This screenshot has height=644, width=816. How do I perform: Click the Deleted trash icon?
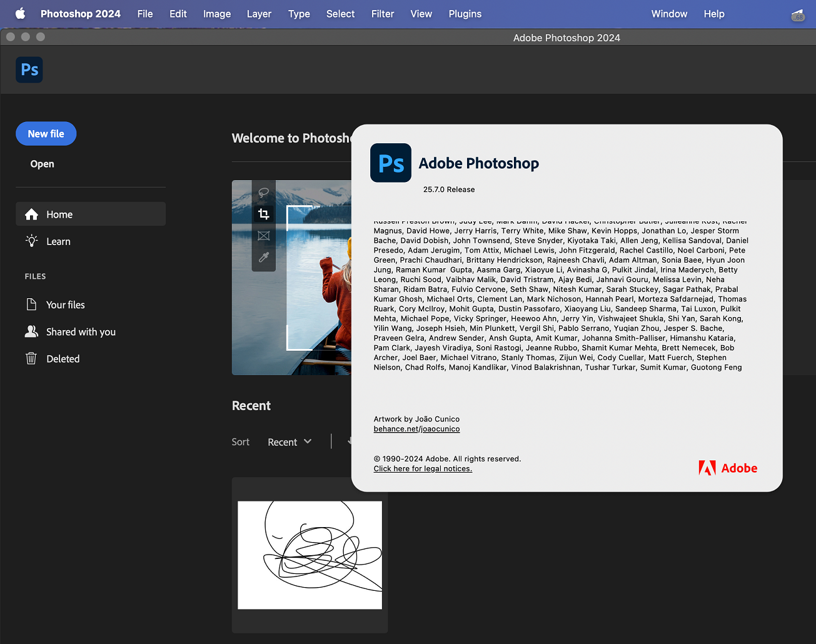coord(31,358)
